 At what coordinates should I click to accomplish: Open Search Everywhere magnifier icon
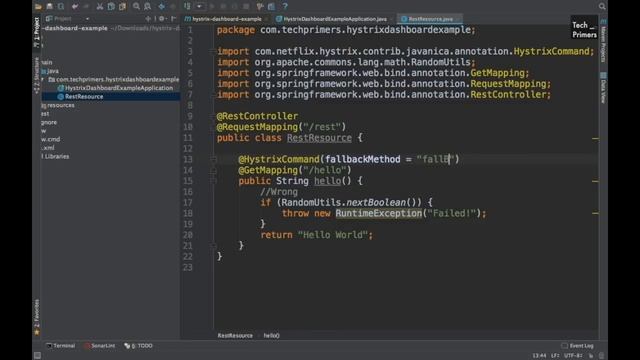point(602,6)
